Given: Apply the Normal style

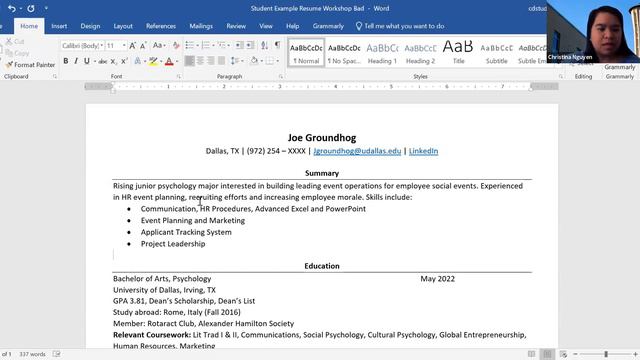Looking at the screenshot, I should (306, 53).
